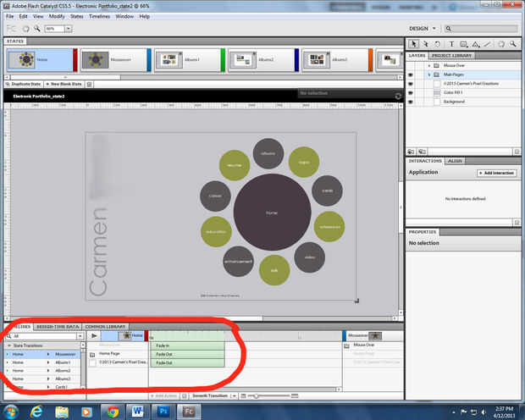Expand the Mouse Over layer group
The width and height of the screenshot is (525, 420).
[429, 66]
